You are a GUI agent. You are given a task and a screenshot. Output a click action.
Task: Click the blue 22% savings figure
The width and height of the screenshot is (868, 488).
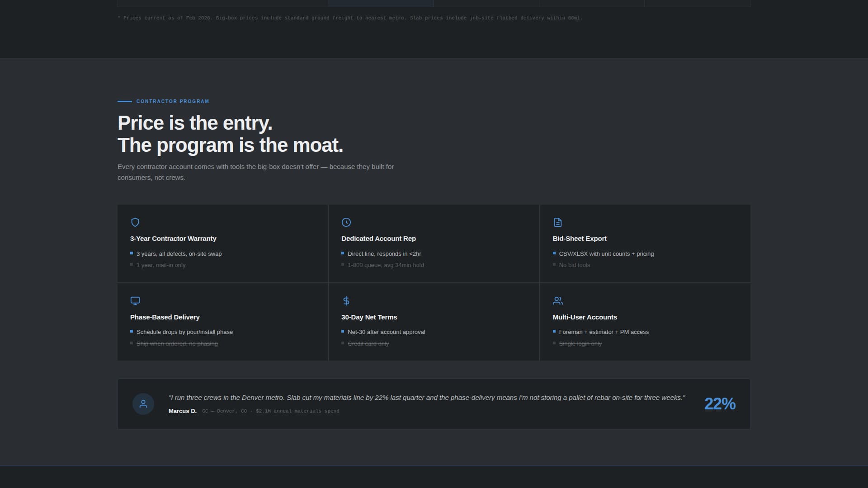[x=720, y=404]
